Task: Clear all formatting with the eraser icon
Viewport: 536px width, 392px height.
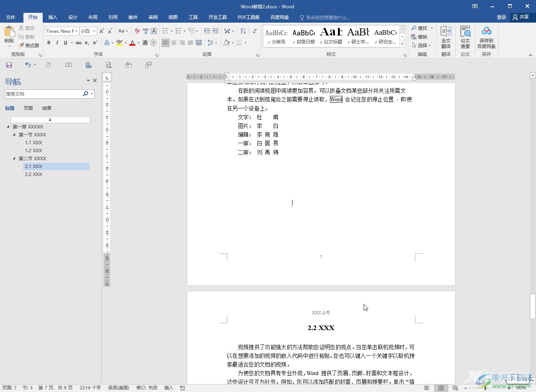Action: pos(137,31)
